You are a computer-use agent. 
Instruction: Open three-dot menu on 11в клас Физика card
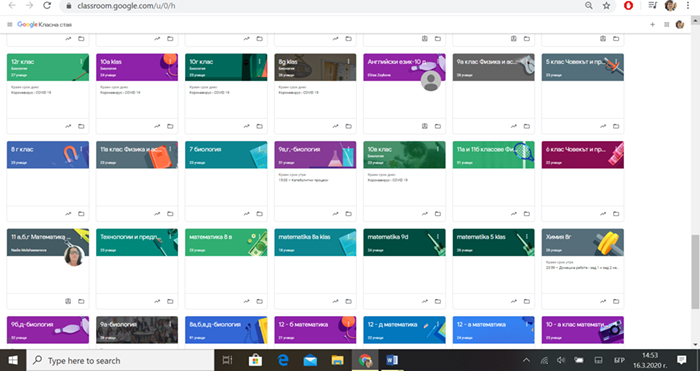[170, 149]
